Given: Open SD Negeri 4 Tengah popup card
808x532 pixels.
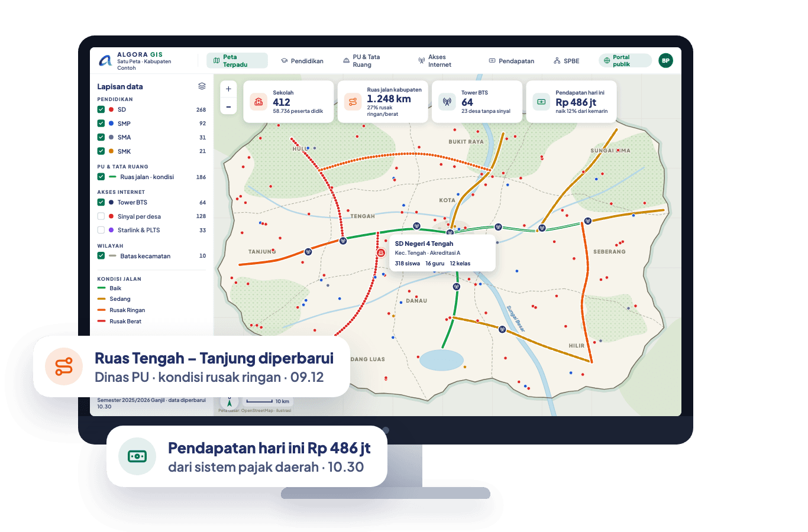Looking at the screenshot, I should 442,253.
